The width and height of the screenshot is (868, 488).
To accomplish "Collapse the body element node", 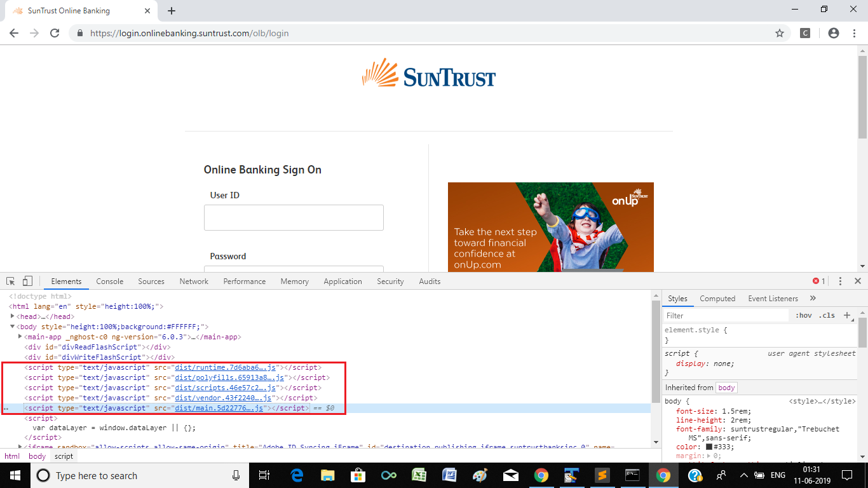I will point(13,327).
